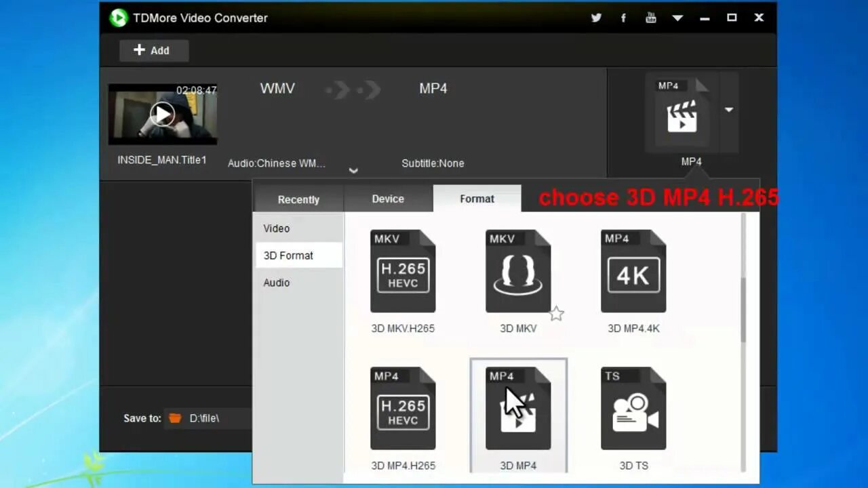This screenshot has height=488, width=868.
Task: Click the MP4 output profile icon
Action: [x=682, y=113]
